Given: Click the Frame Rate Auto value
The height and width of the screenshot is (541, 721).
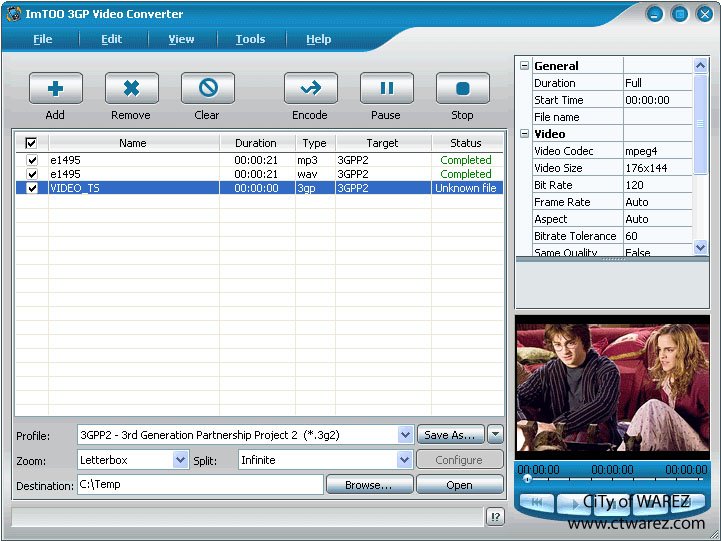Looking at the screenshot, I should click(658, 202).
